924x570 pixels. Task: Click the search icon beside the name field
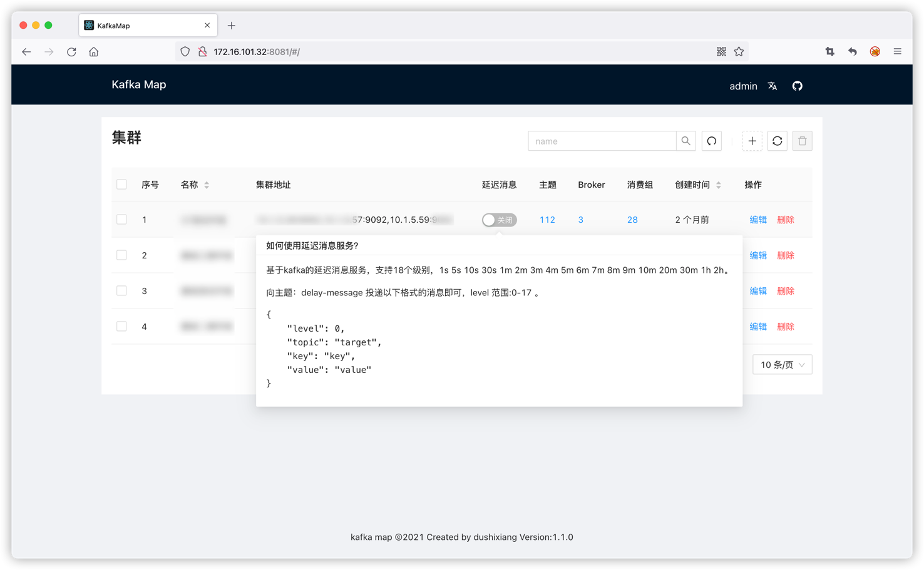[685, 141]
